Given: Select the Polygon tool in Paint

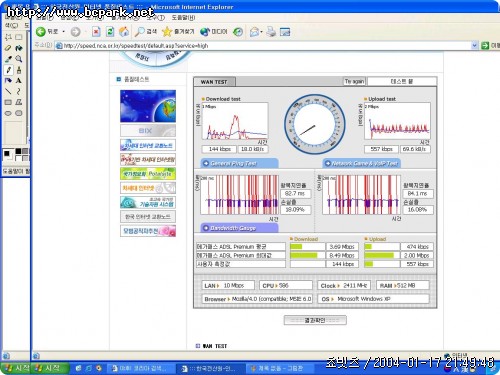Looking at the screenshot, I should 19,102.
